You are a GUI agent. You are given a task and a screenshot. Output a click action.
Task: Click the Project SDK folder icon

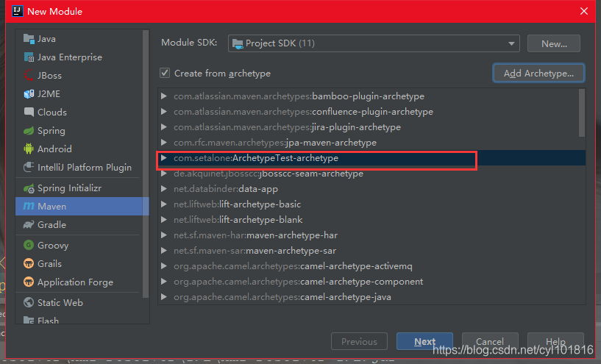pos(238,43)
